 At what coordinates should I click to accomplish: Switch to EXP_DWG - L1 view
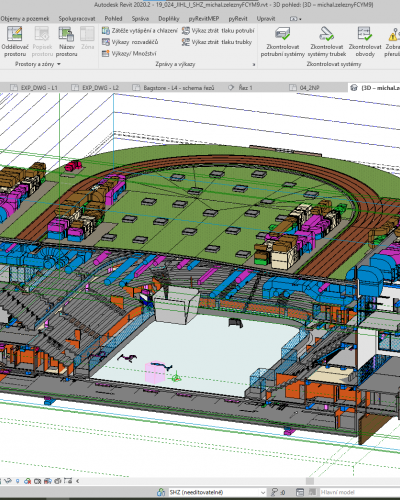pyautogui.click(x=34, y=88)
